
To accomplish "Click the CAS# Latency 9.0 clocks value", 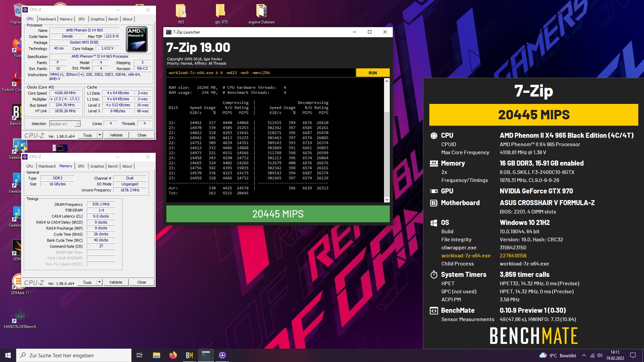I will (x=101, y=216).
